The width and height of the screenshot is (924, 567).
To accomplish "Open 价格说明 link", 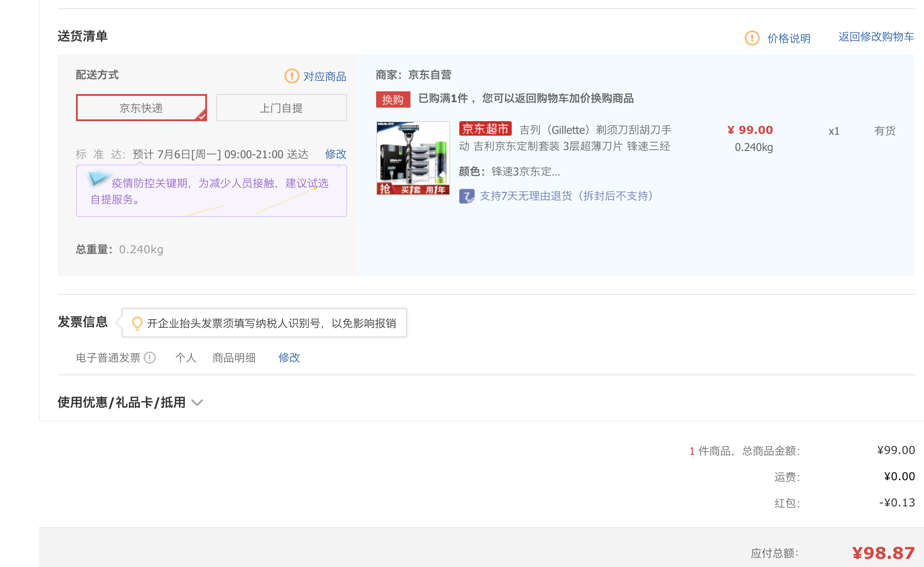I will click(789, 38).
